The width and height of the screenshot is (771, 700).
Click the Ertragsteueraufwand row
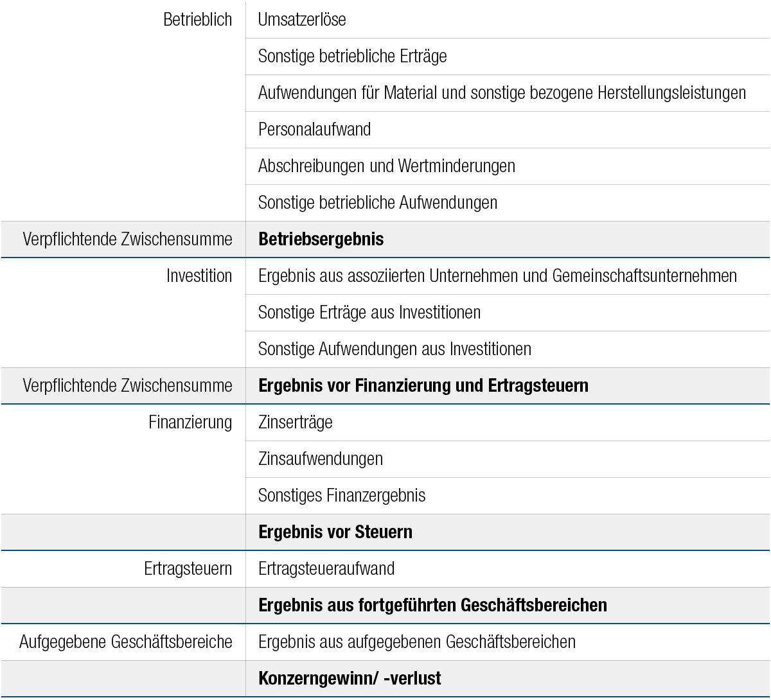pyautogui.click(x=326, y=569)
